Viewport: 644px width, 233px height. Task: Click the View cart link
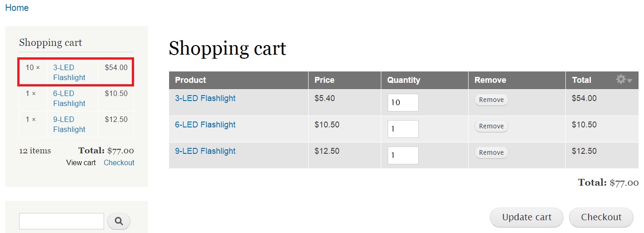click(81, 162)
